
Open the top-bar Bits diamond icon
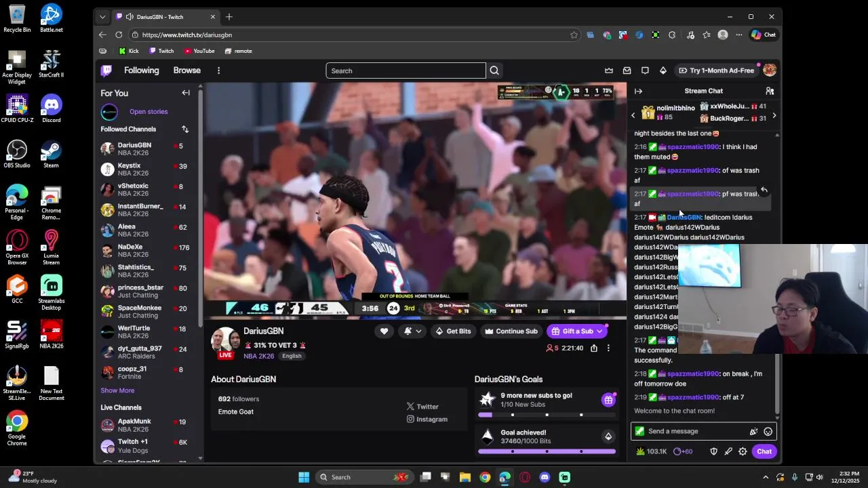coord(663,70)
